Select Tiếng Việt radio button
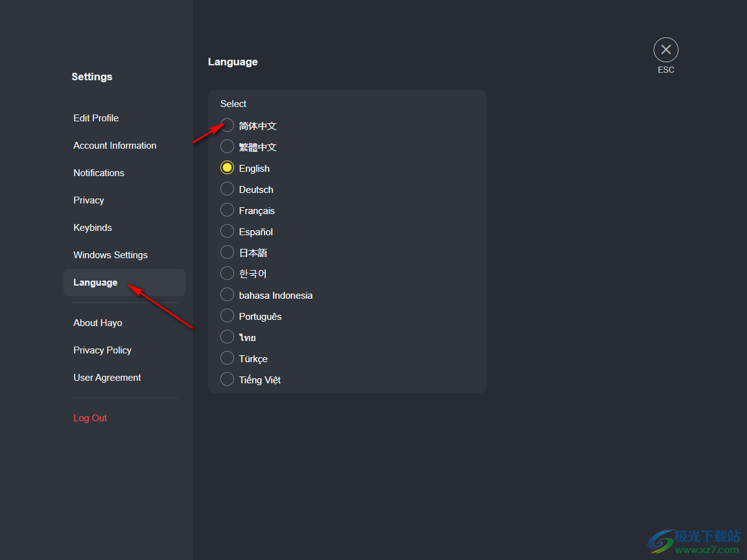The image size is (747, 560). (227, 379)
